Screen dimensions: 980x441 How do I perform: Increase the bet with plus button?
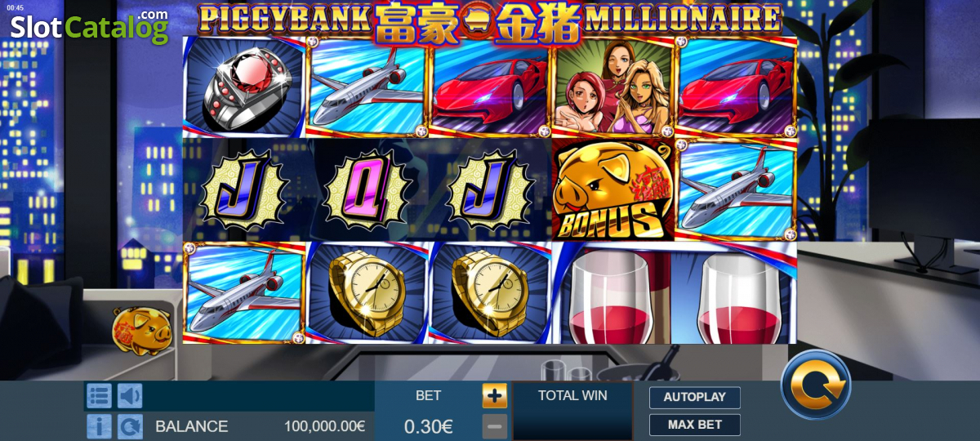tap(494, 396)
